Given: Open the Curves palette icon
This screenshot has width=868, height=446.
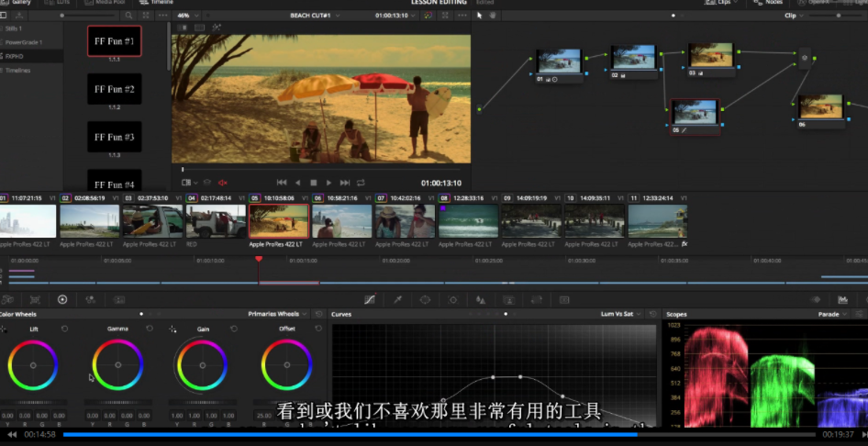Looking at the screenshot, I should (x=370, y=299).
